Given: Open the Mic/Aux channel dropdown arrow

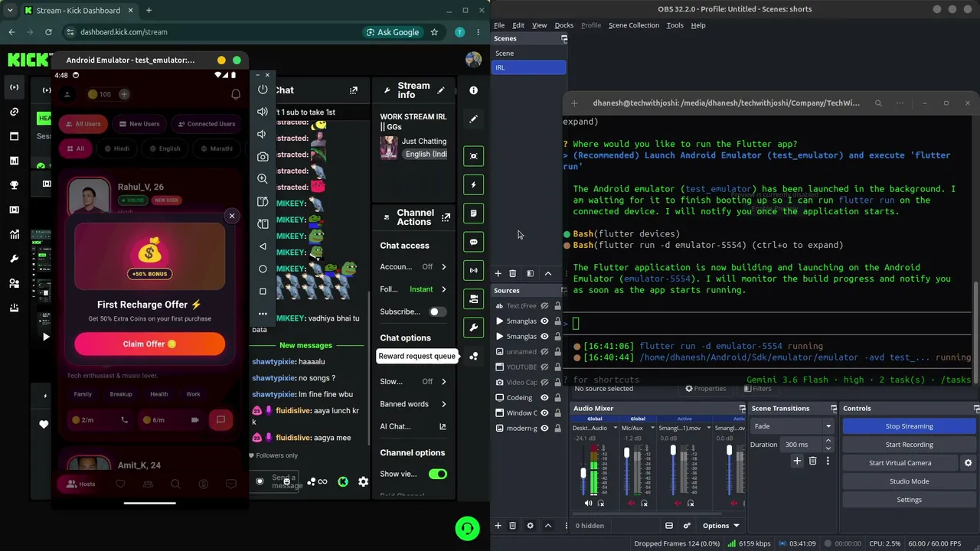Looking at the screenshot, I should [652, 428].
